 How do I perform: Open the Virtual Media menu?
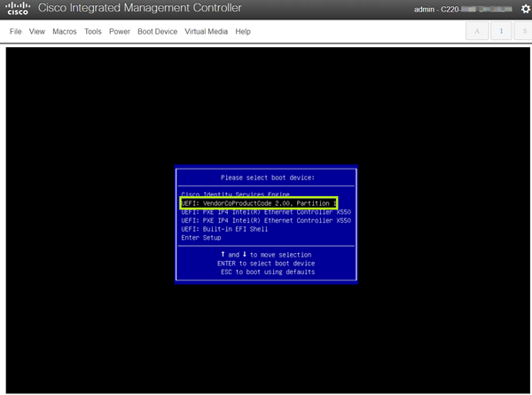tap(207, 32)
